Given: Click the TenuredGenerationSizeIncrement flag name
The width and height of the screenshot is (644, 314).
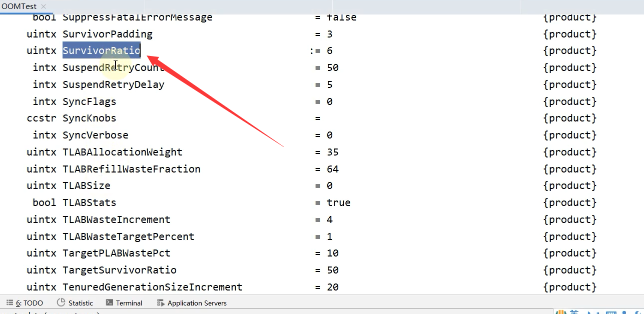Looking at the screenshot, I should pyautogui.click(x=153, y=287).
